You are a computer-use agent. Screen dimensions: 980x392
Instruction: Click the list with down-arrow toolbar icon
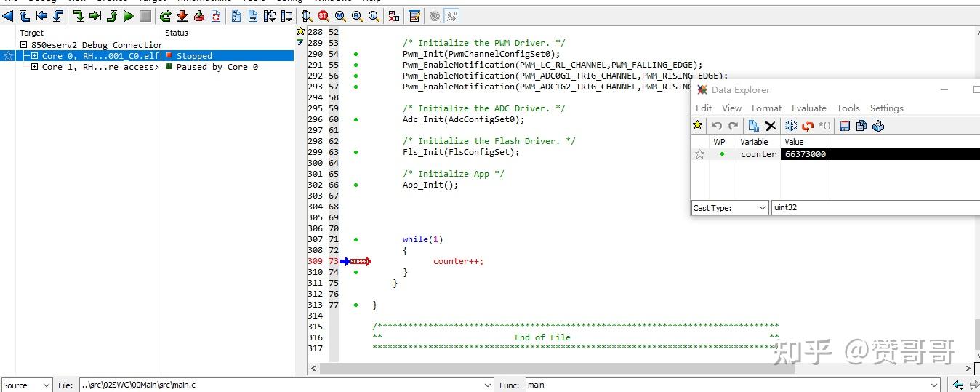click(270, 16)
